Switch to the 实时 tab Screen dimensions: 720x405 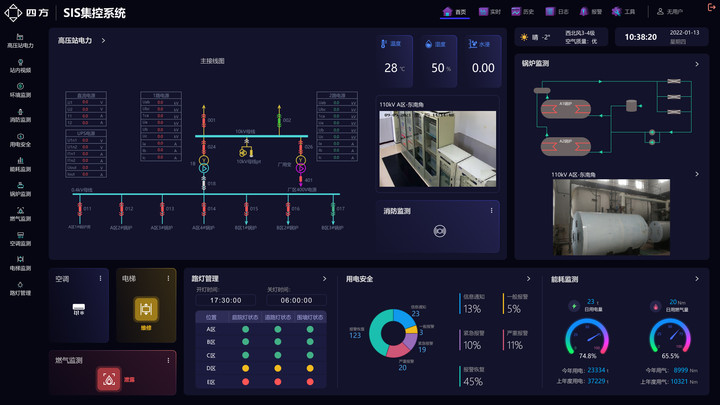(x=490, y=12)
